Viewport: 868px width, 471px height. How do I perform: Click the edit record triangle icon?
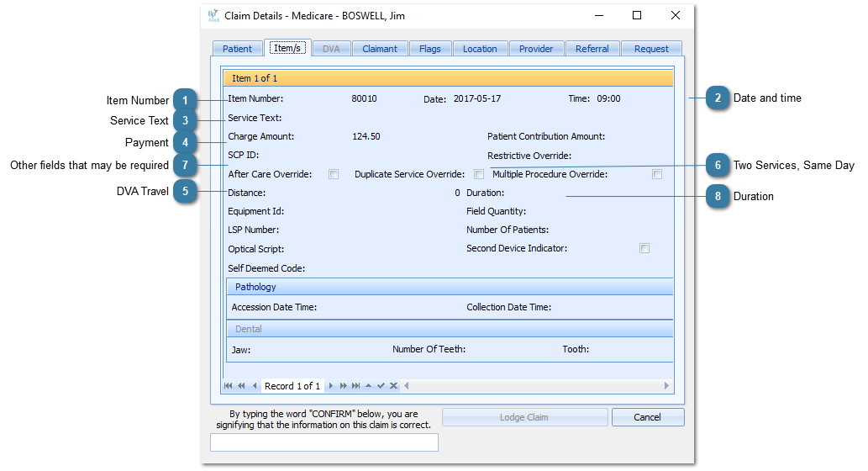(369, 386)
